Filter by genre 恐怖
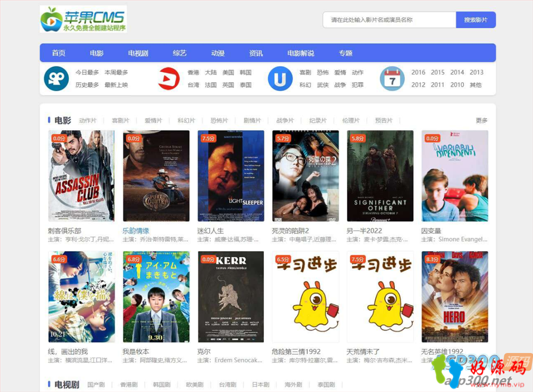 tap(323, 72)
